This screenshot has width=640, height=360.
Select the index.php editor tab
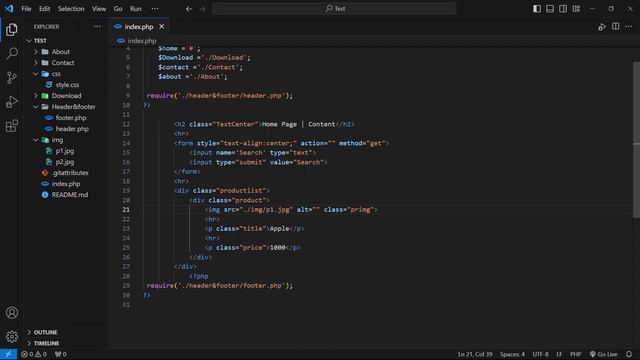[x=139, y=27]
